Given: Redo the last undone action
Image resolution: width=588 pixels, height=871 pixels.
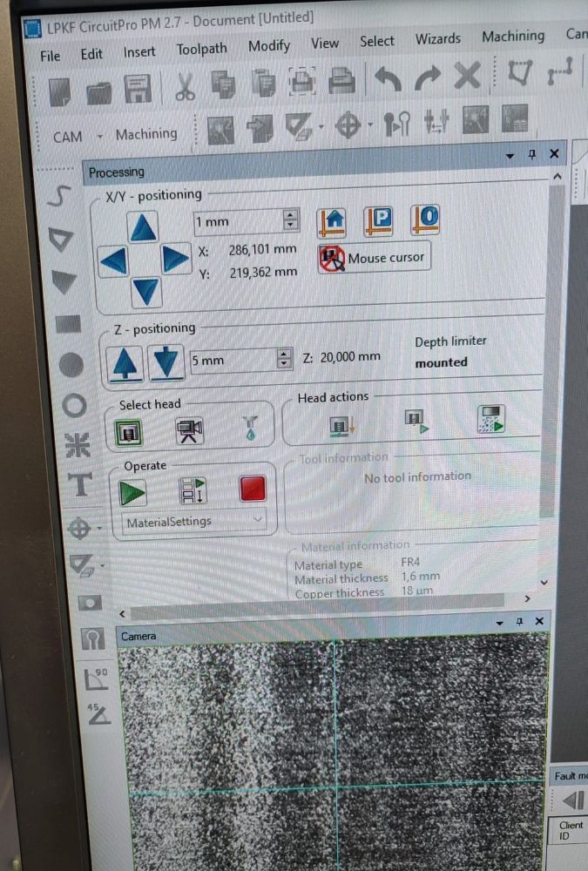Looking at the screenshot, I should (428, 78).
